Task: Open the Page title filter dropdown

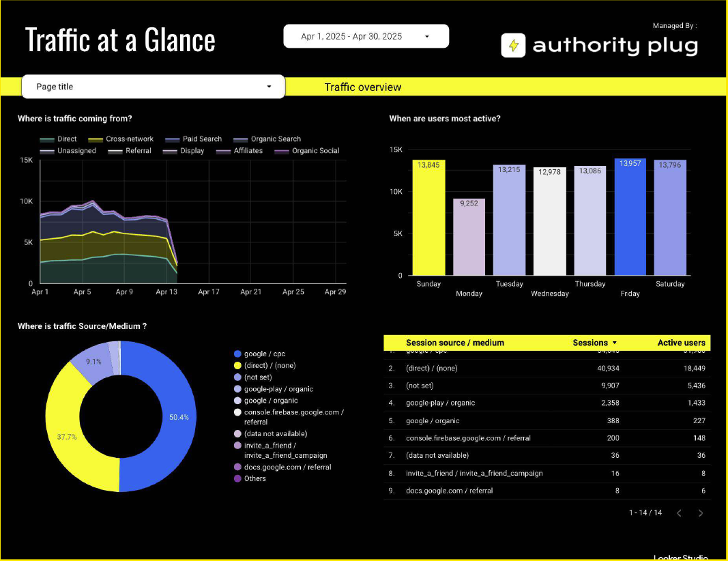Action: [x=153, y=87]
